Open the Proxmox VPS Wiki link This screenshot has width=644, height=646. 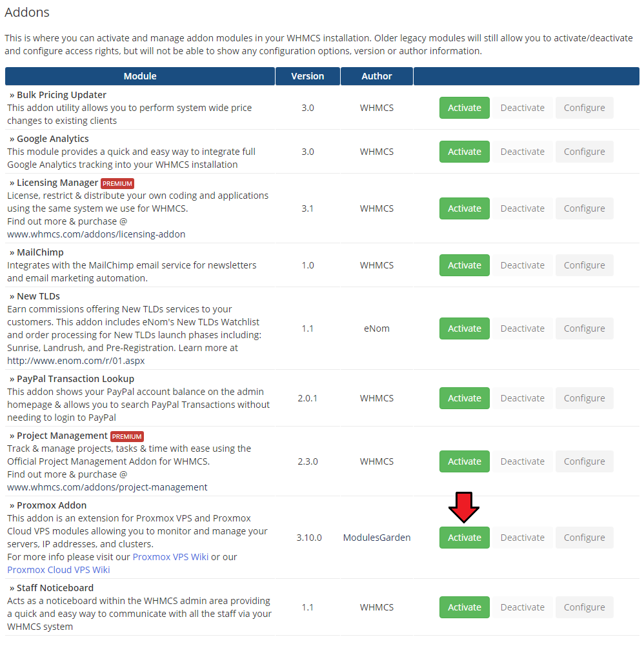[x=170, y=557]
